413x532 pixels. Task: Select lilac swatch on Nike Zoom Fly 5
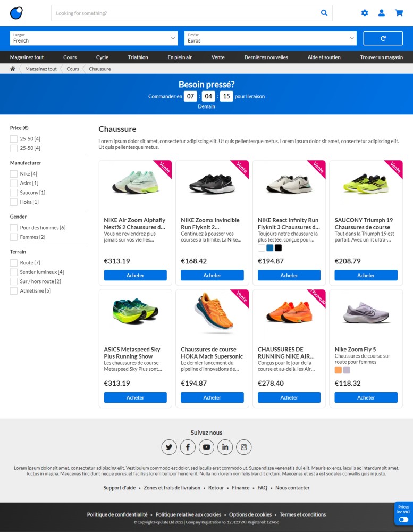[347, 370]
